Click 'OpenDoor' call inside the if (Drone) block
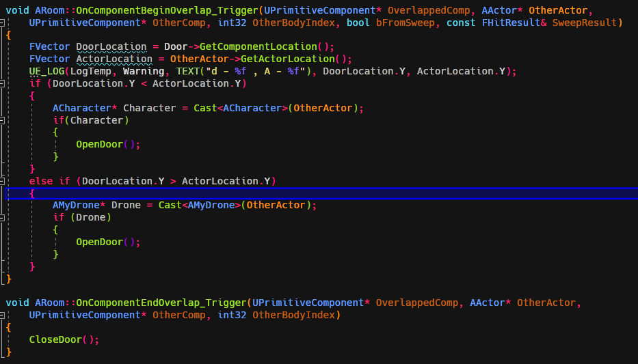Screen dimensions: 638x364 99,242
